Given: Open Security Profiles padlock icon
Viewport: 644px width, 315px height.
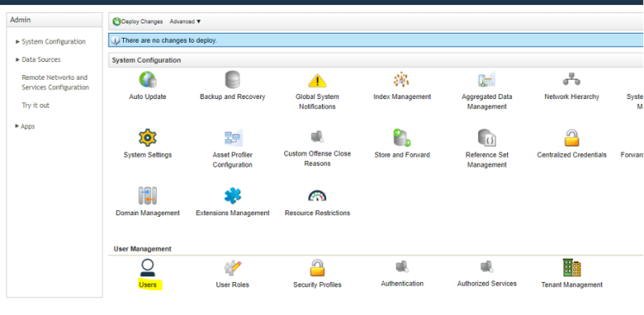Looking at the screenshot, I should point(317,267).
